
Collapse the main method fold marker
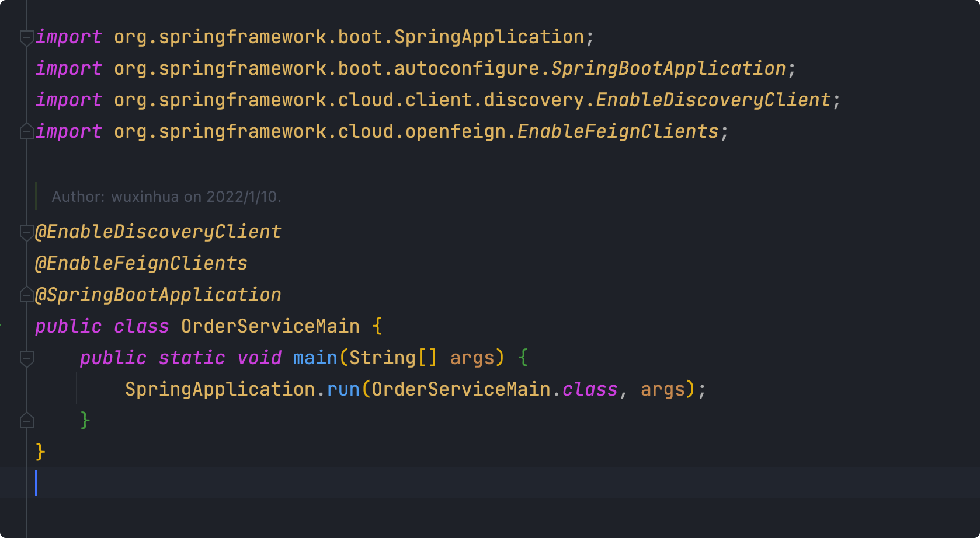click(x=27, y=359)
